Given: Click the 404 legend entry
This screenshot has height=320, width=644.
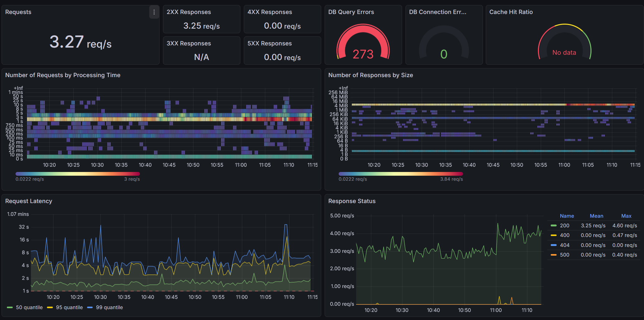Looking at the screenshot, I should [564, 245].
